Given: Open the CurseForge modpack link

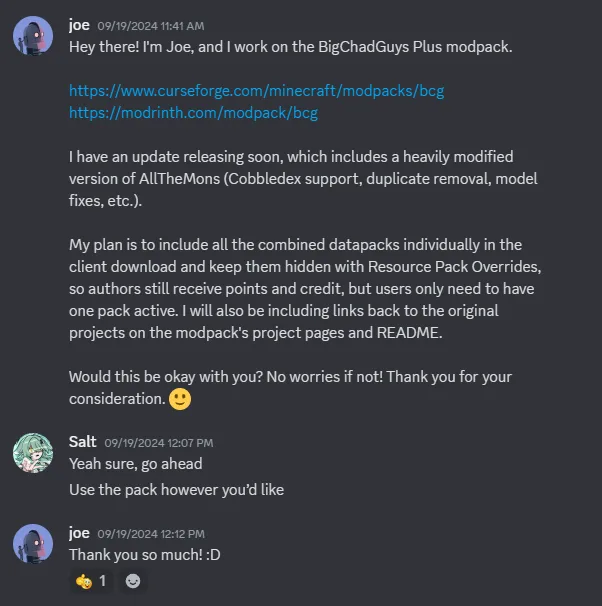Looking at the screenshot, I should tap(256, 90).
